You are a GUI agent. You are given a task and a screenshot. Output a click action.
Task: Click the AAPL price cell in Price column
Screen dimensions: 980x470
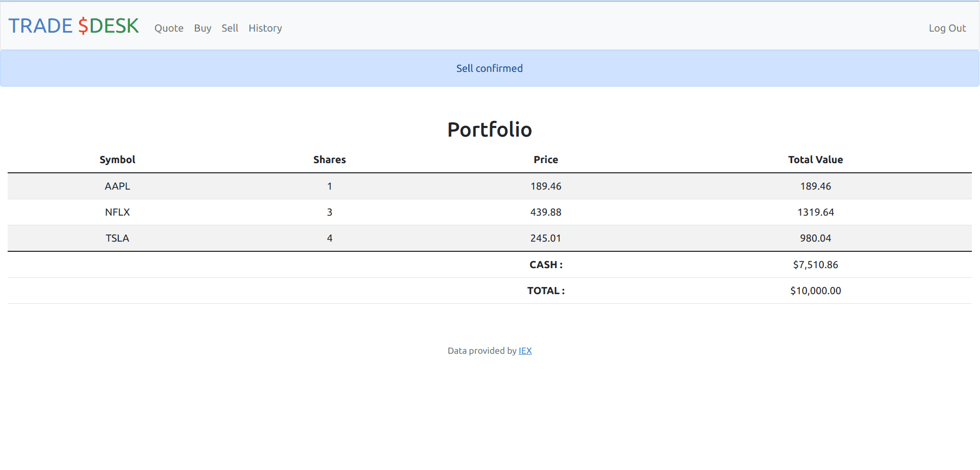pyautogui.click(x=546, y=186)
